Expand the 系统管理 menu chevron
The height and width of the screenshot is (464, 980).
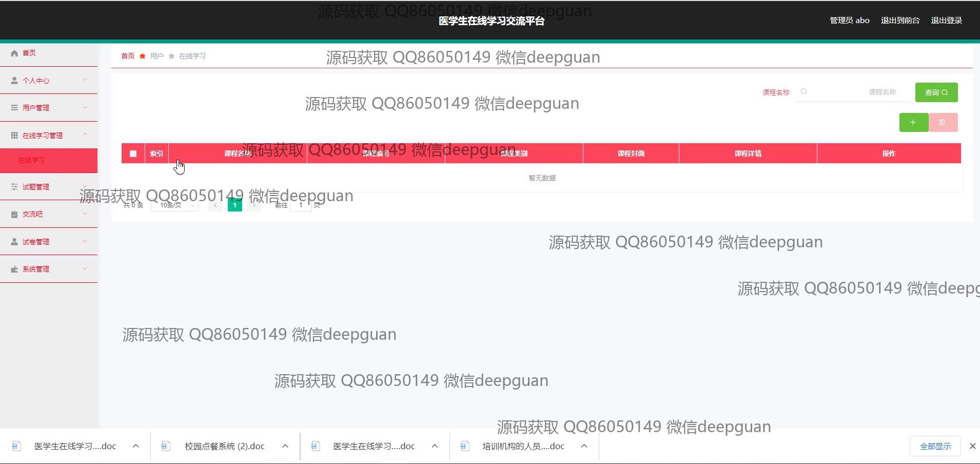(85, 269)
